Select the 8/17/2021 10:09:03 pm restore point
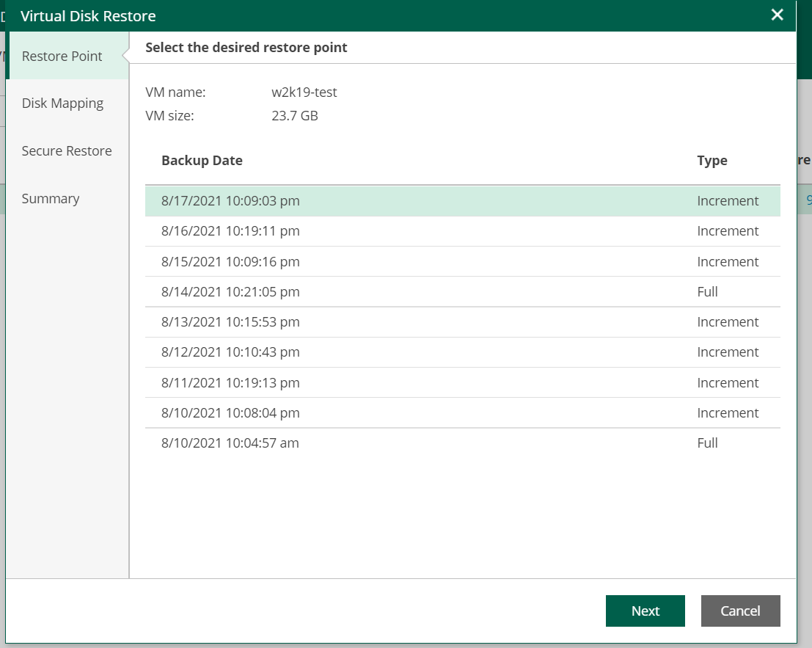 pyautogui.click(x=230, y=201)
